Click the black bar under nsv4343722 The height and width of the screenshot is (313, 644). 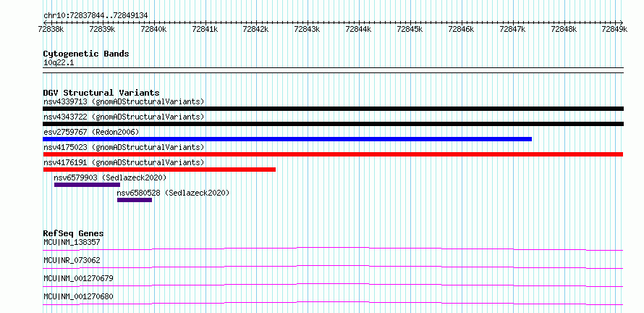click(333, 124)
